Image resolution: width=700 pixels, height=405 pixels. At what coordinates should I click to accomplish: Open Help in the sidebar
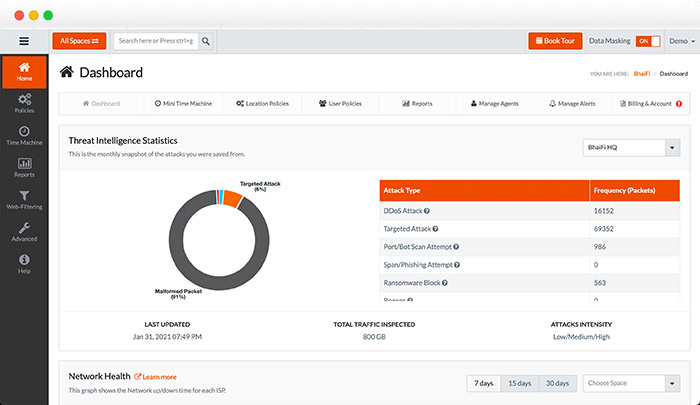tap(24, 264)
